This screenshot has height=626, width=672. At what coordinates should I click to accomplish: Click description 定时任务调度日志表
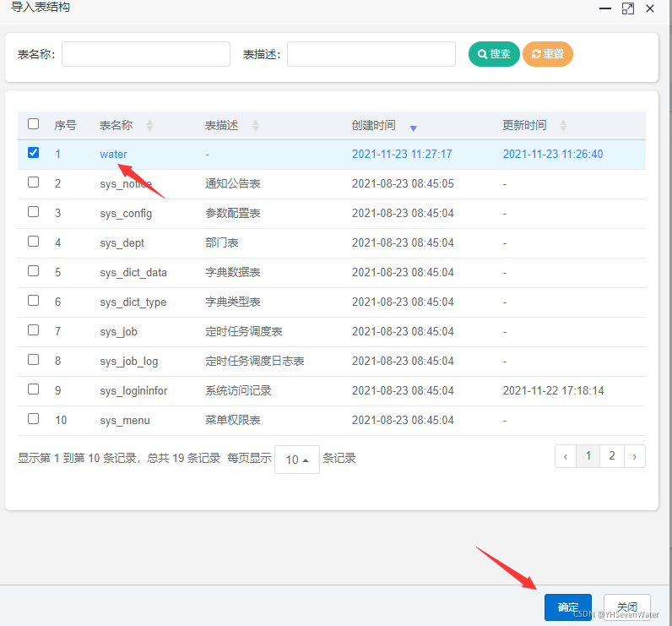255,362
